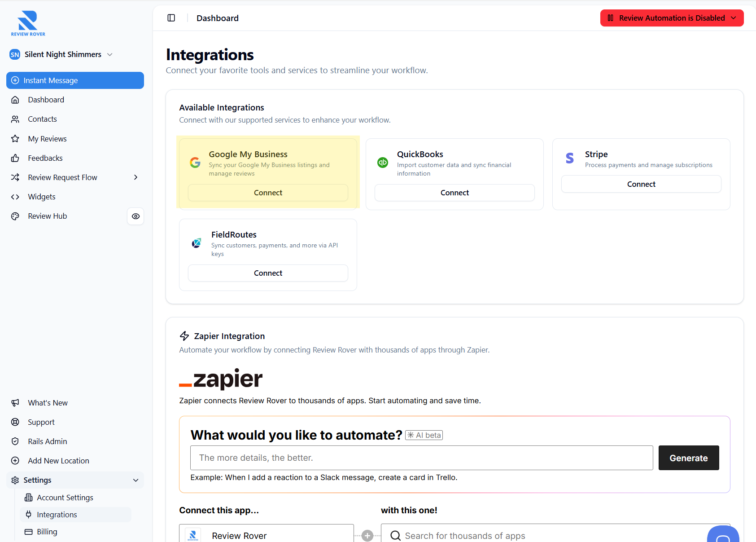Select the Review Rover app box
Viewport: 756px width, 542px height.
tap(267, 533)
